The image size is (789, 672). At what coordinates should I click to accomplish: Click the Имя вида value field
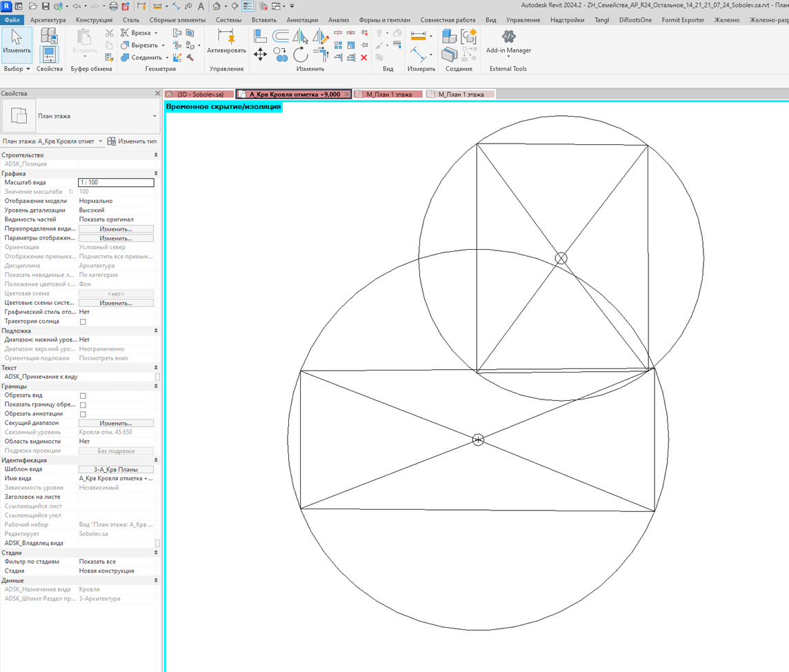[117, 479]
